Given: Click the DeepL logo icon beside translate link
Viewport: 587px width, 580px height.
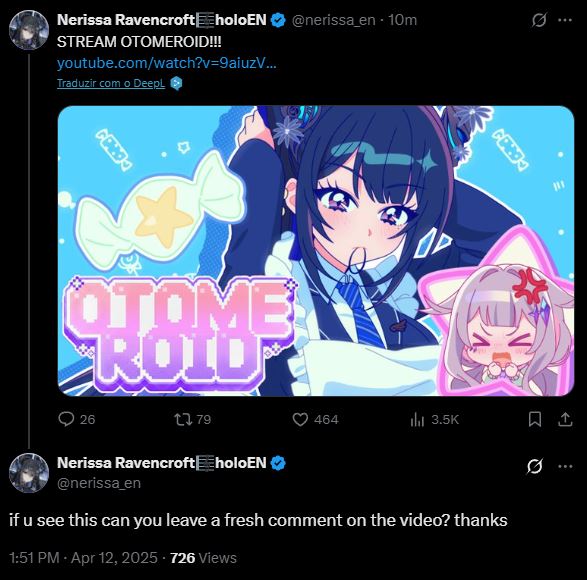Looking at the screenshot, I should coord(176,83).
